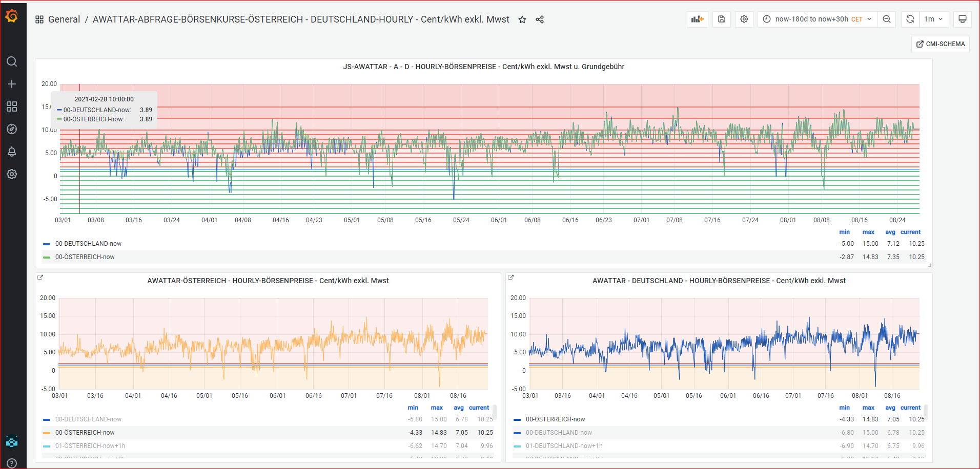Sort top legend by min column

[x=844, y=232]
